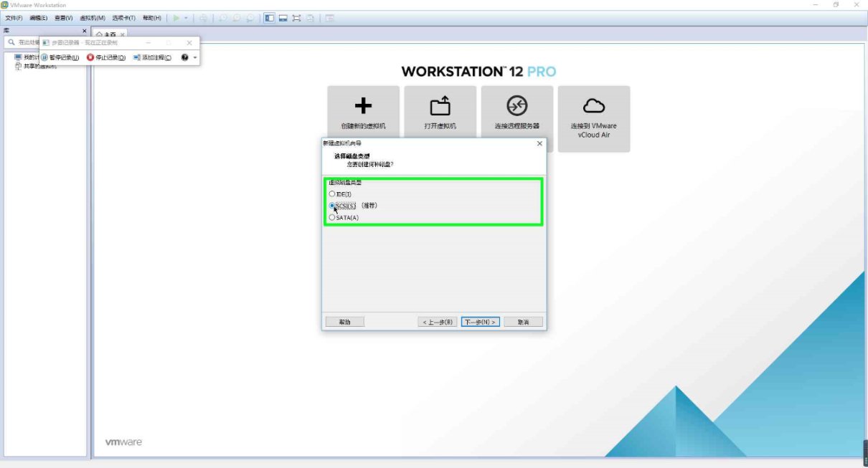This screenshot has height=468, width=868.
Task: Click the VMware Workstation title bar icon
Action: pos(5,5)
